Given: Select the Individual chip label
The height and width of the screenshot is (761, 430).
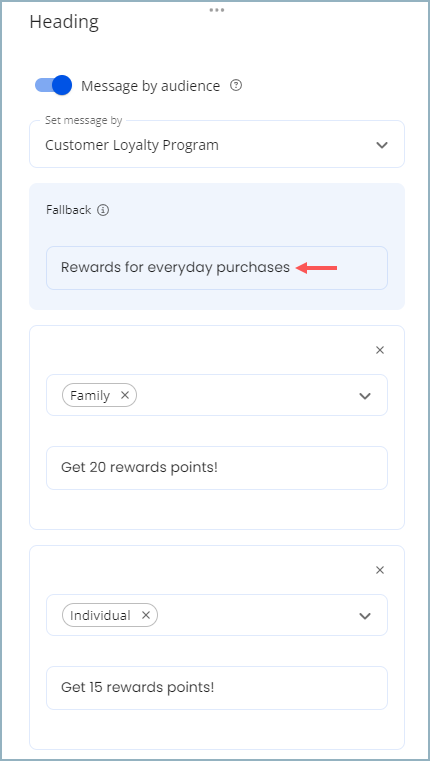Looking at the screenshot, I should [x=100, y=615].
